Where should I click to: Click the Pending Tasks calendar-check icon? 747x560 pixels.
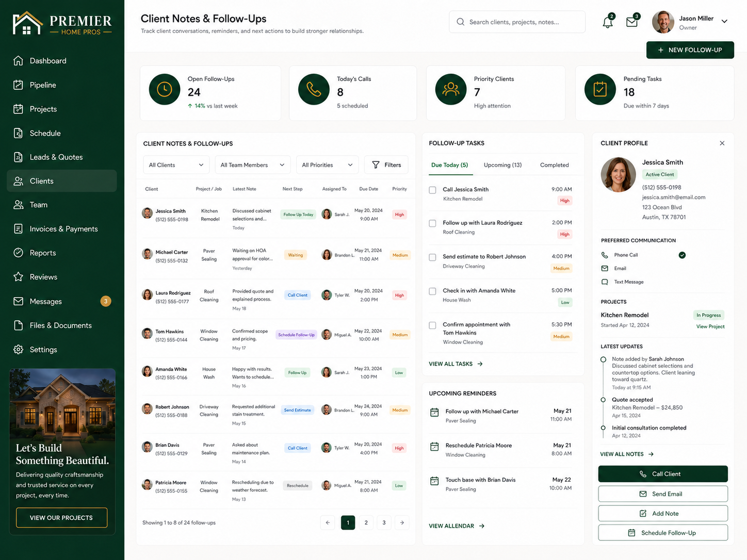click(600, 89)
